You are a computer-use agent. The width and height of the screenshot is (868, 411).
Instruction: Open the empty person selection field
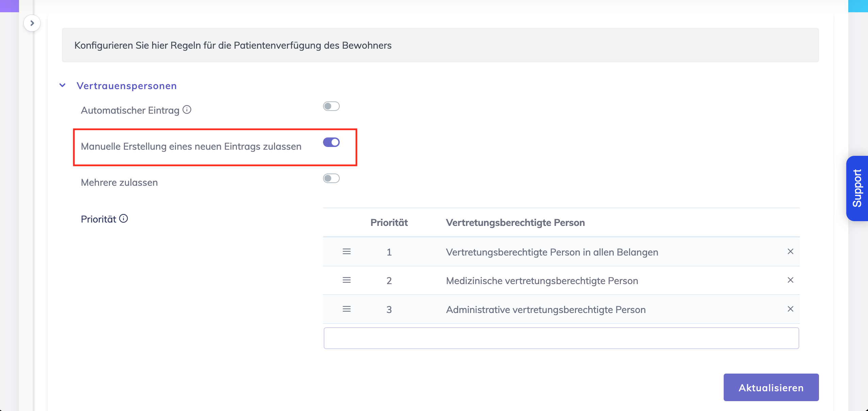pos(561,338)
